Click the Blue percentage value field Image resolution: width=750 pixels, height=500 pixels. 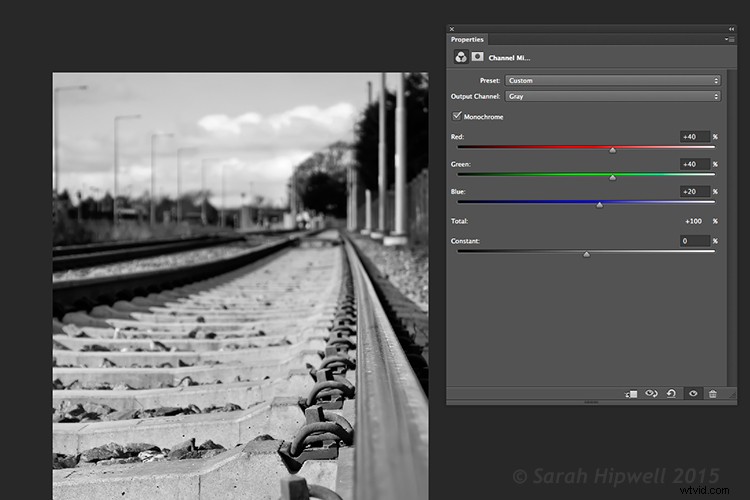(x=695, y=191)
